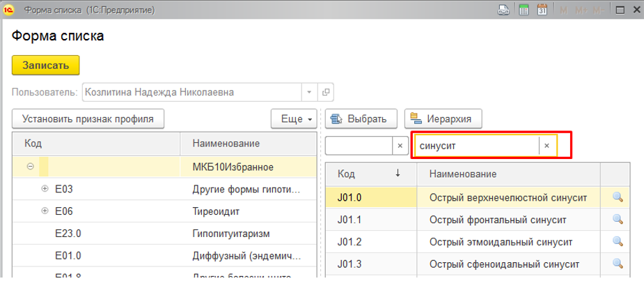Expand the E06 Тиреоидит tree node
Viewport: 644px width, 281px height.
coord(45,211)
